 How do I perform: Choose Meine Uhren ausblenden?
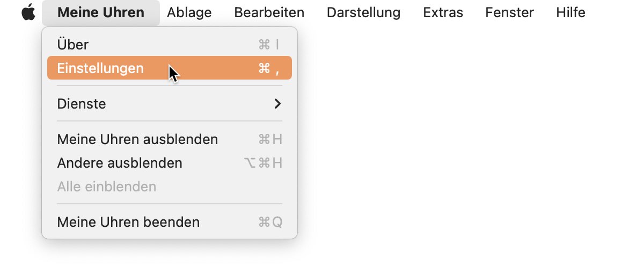point(170,139)
